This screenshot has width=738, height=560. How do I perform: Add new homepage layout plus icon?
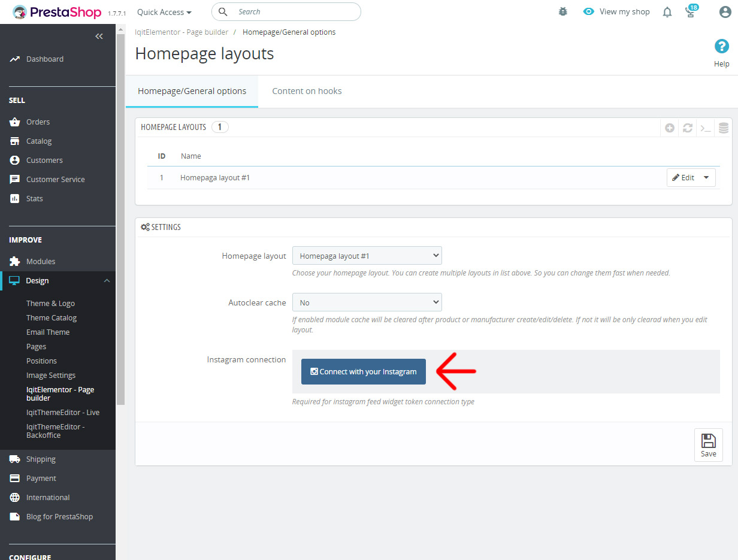pos(670,128)
